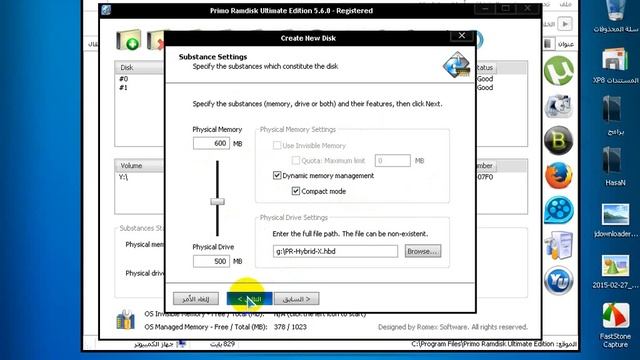Image resolution: width=640 pixels, height=360 pixels.
Task: Click the Next (التالي) button
Action: (x=249, y=299)
